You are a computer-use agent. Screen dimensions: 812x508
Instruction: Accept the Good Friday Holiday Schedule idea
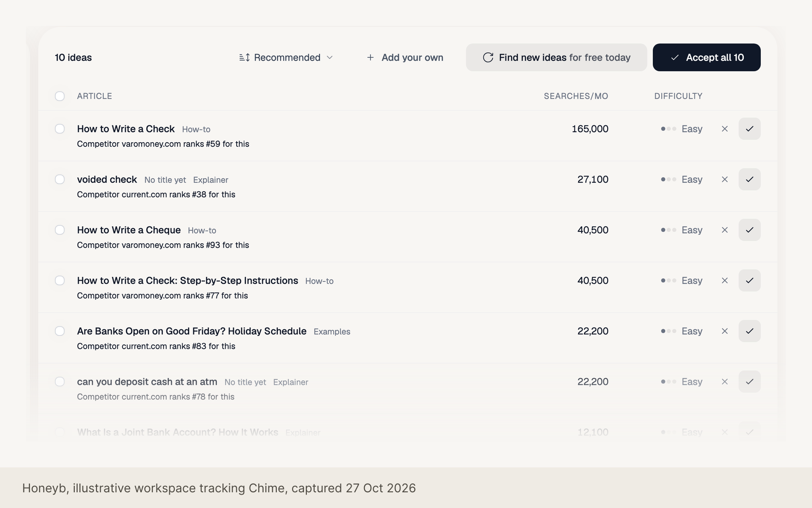(x=749, y=331)
